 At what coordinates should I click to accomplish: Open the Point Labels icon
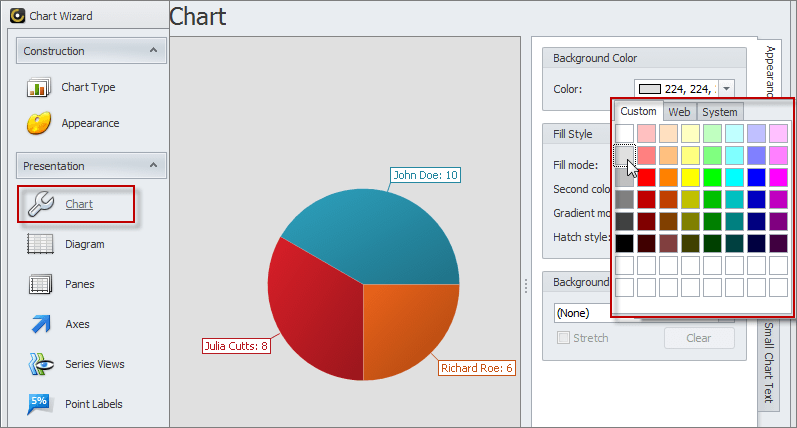coord(39,404)
